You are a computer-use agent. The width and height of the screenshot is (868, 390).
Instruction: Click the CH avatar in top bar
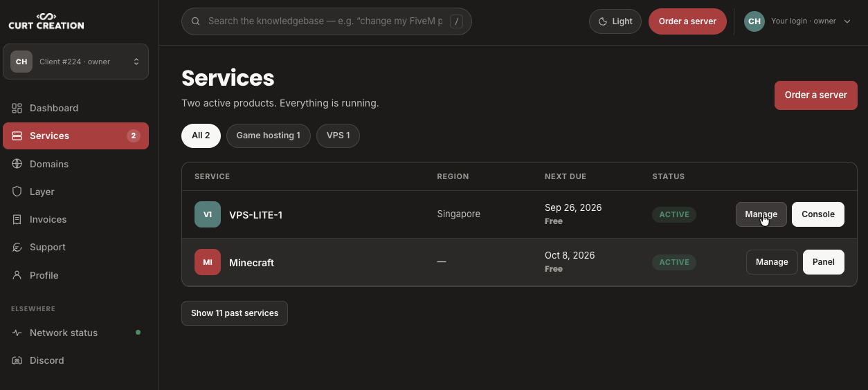click(x=754, y=21)
